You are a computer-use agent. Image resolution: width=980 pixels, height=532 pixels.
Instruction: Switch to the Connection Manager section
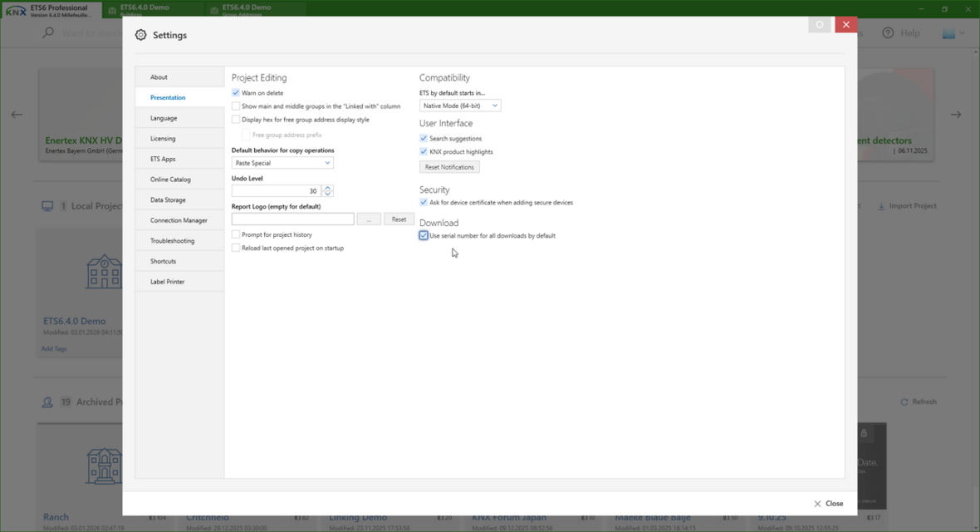click(x=179, y=220)
